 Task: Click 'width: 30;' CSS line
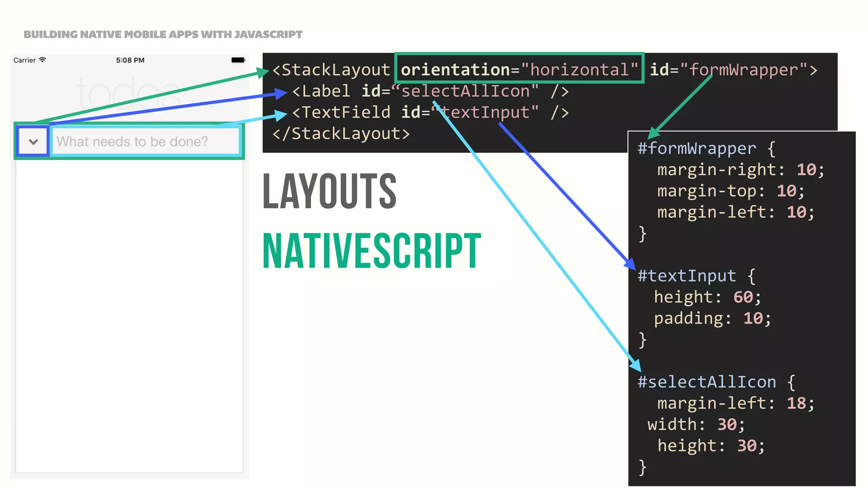(696, 424)
